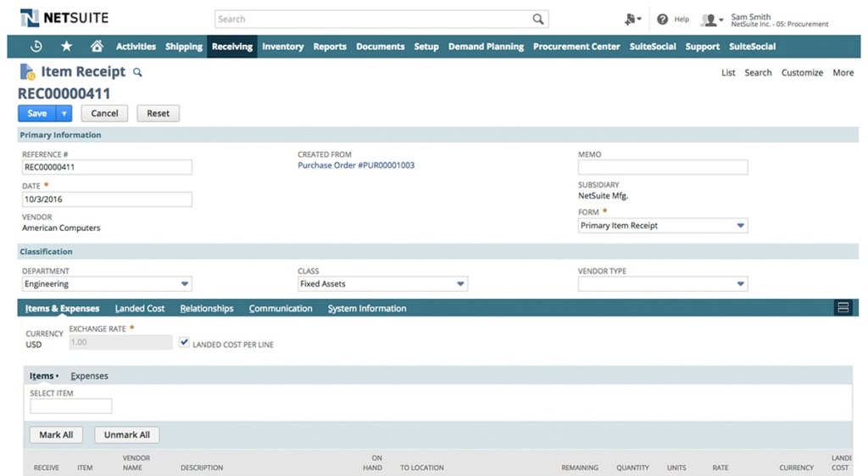Image resolution: width=868 pixels, height=476 pixels.
Task: Click the search magnifier in global search
Action: [537, 20]
